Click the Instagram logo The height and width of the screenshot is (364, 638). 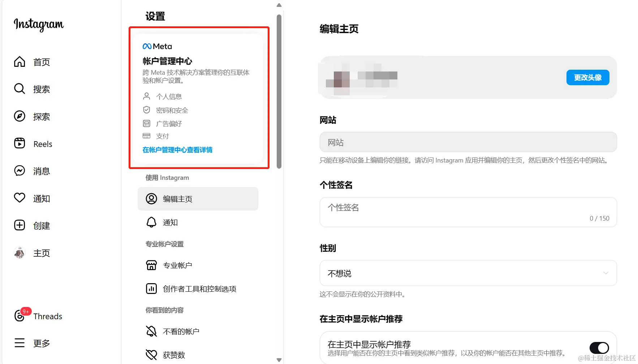[x=39, y=25]
